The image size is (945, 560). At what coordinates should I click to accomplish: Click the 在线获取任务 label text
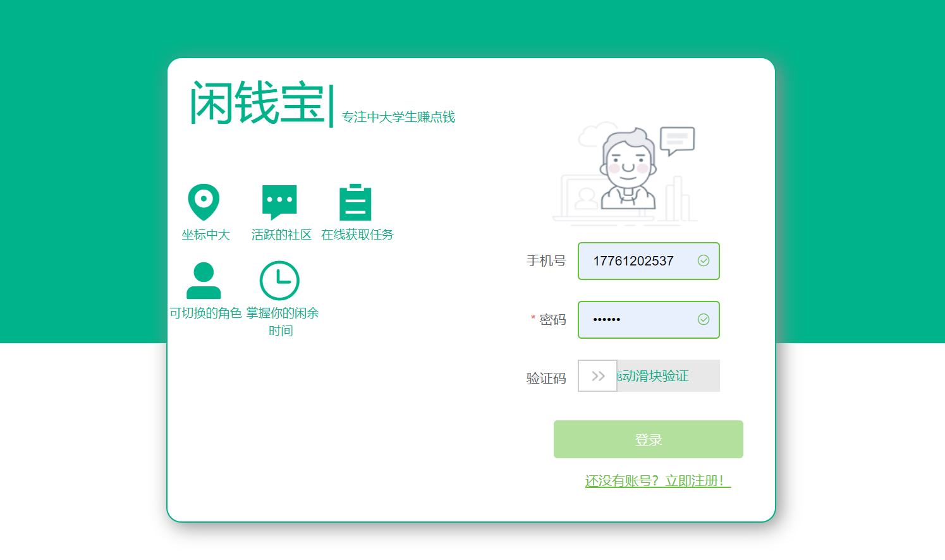pos(357,235)
